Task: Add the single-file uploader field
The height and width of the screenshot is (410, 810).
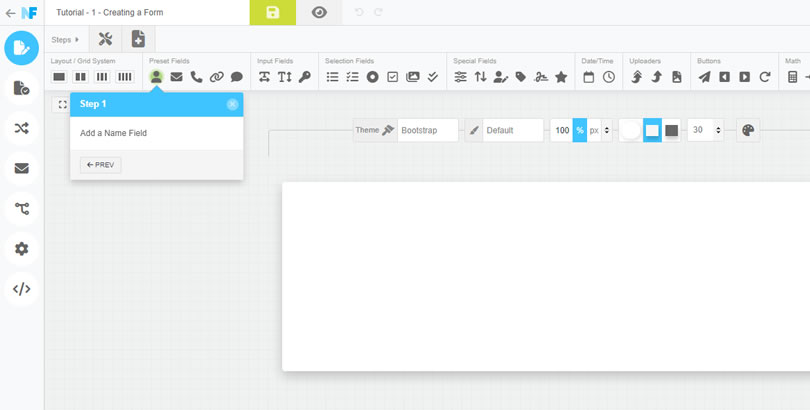Action: click(x=657, y=77)
